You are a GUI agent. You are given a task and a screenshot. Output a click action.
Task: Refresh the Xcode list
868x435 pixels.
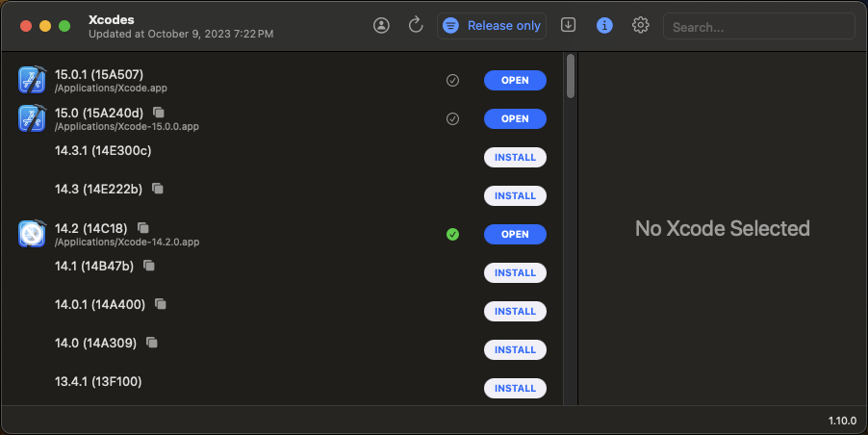(x=415, y=25)
